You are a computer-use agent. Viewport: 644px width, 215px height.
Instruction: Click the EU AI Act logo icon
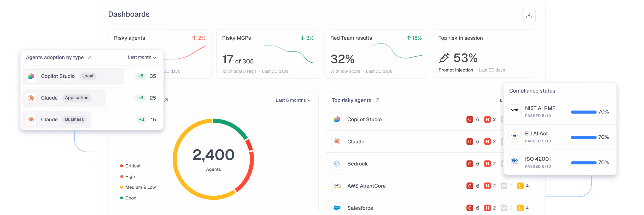coord(514,136)
